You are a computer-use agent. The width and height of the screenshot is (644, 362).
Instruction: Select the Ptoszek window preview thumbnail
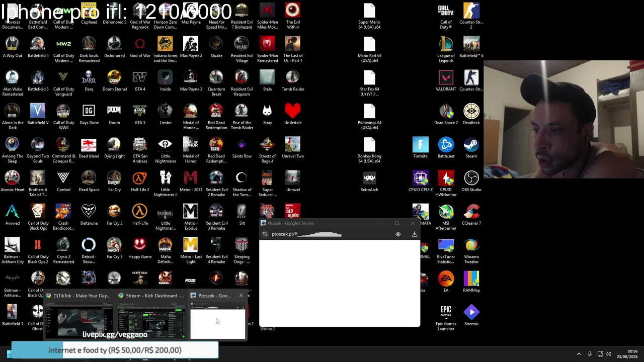pyautogui.click(x=217, y=323)
